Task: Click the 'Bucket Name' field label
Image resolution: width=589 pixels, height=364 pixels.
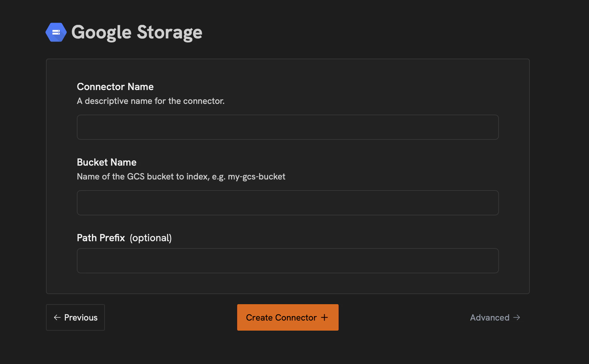Action: click(x=107, y=162)
